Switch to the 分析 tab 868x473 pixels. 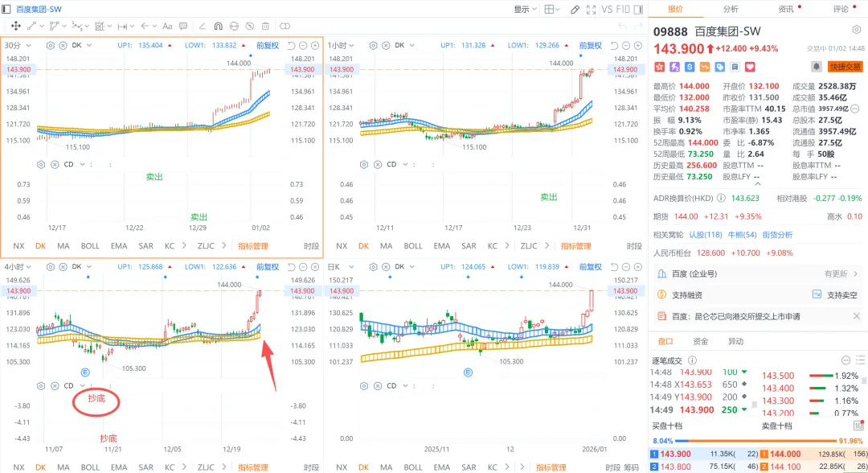tap(730, 9)
